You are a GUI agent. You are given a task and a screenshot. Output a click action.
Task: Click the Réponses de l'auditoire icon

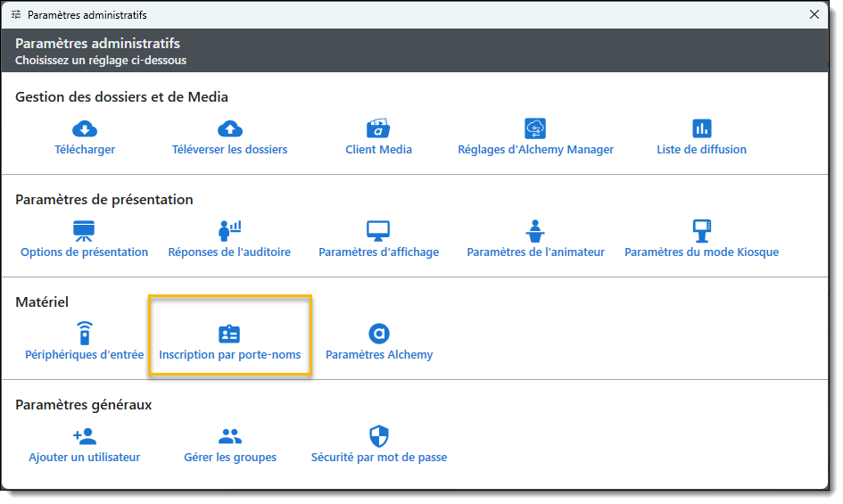point(229,231)
